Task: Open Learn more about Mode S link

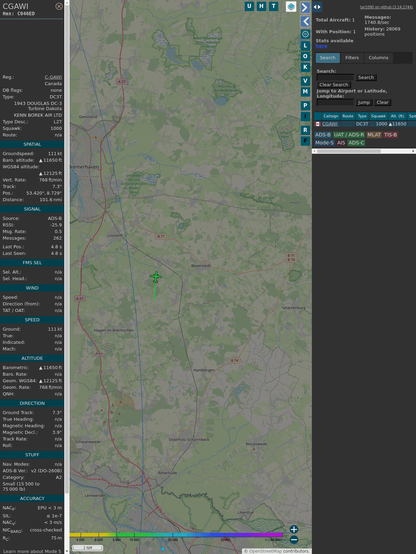Action: click(32, 551)
